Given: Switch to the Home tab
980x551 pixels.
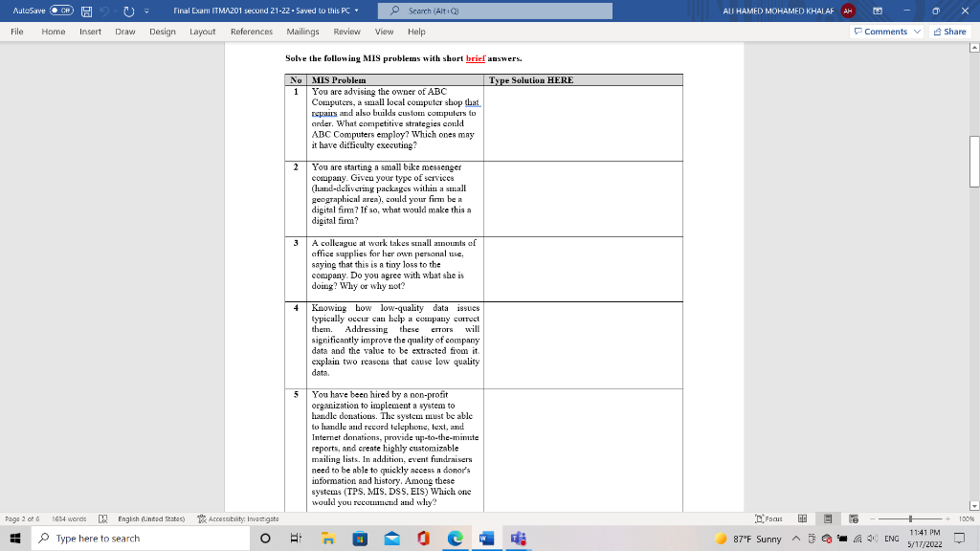Looking at the screenshot, I should (x=54, y=32).
